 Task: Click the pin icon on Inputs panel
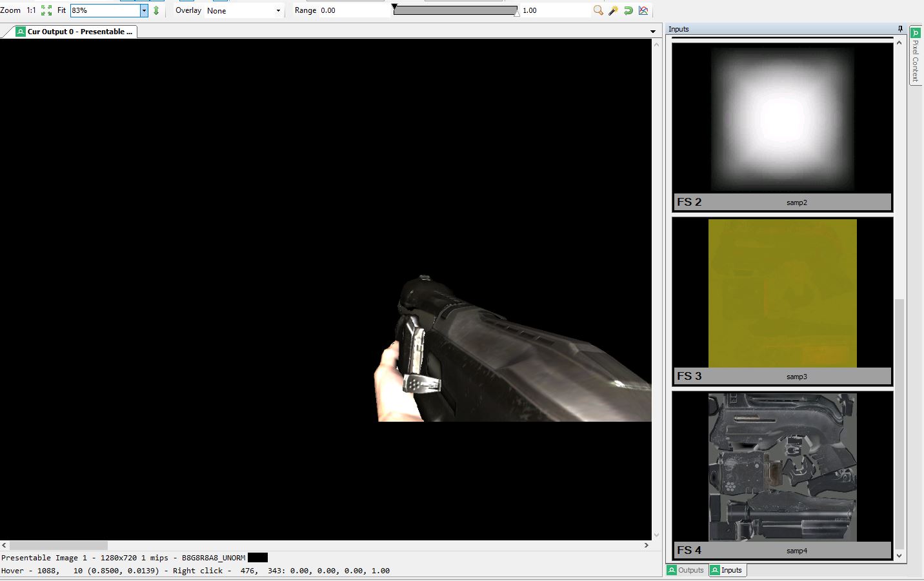[x=900, y=29]
